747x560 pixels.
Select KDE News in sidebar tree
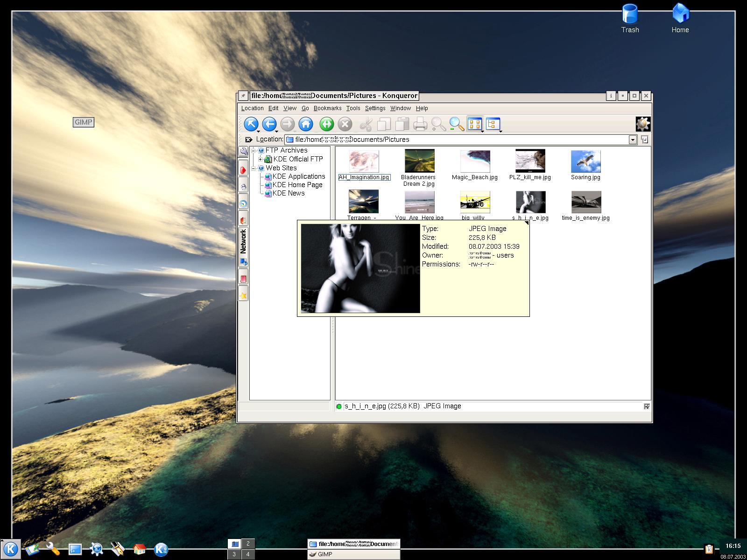(289, 193)
